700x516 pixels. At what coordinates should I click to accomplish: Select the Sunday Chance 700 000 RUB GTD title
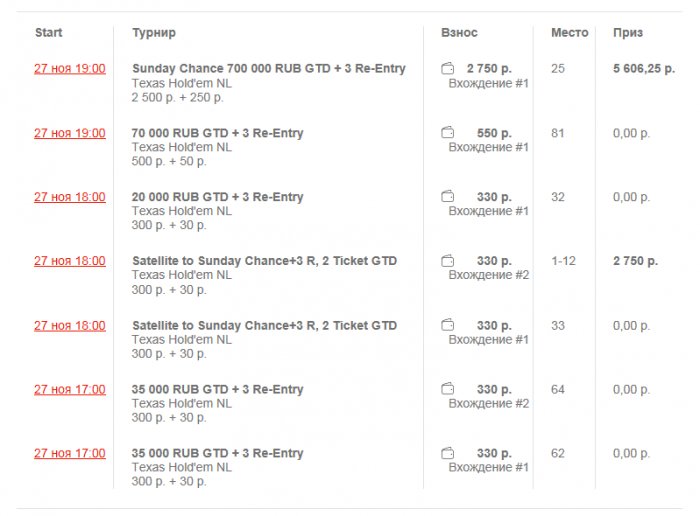pos(268,69)
